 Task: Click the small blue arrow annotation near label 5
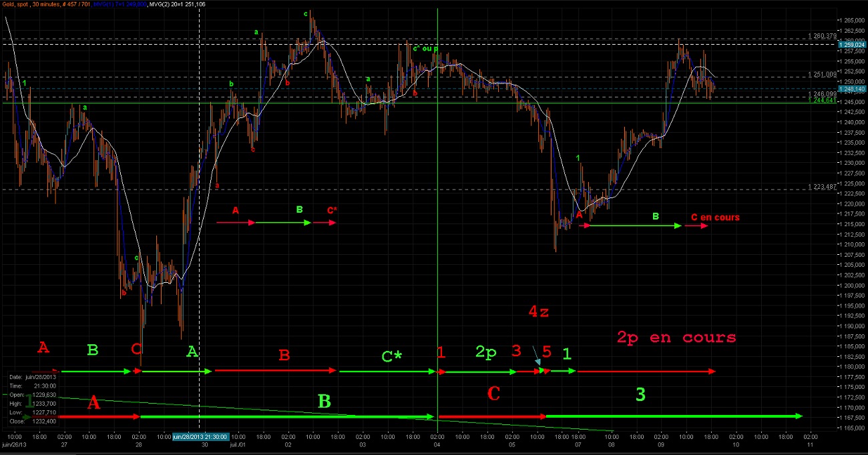click(536, 356)
